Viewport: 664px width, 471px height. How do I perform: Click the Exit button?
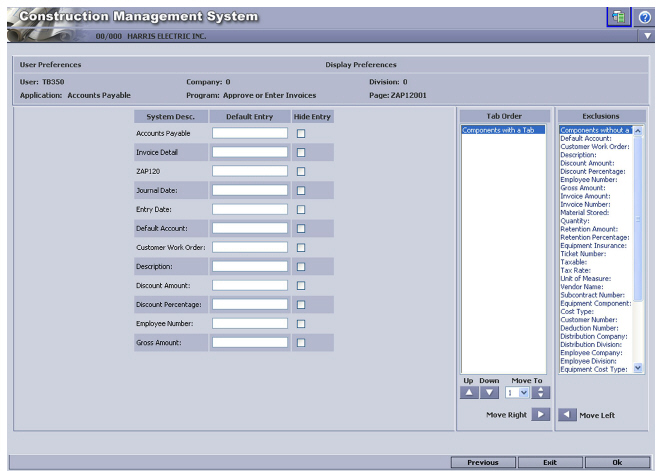coord(550,462)
